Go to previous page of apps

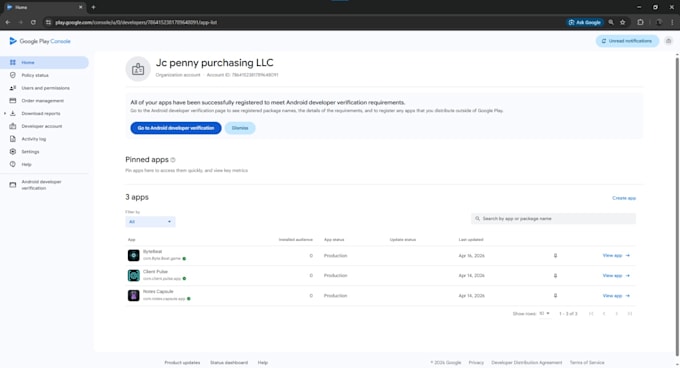(604, 313)
